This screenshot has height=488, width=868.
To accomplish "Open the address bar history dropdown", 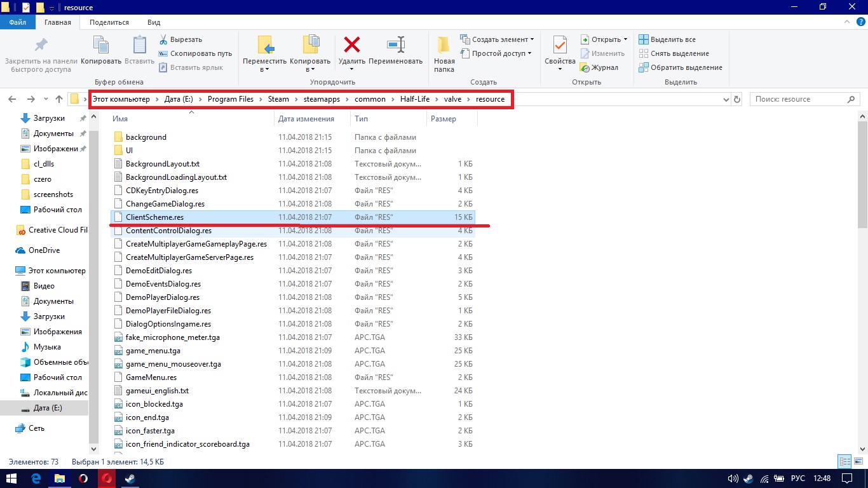I will pyautogui.click(x=727, y=99).
